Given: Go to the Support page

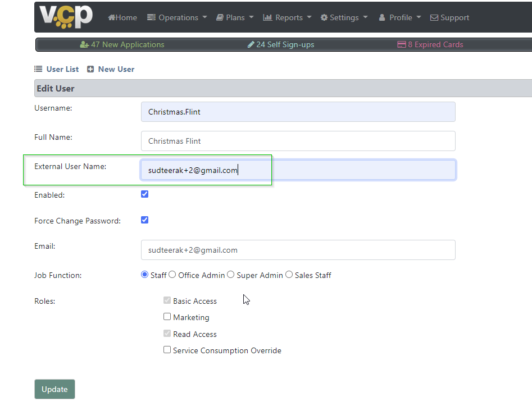Looking at the screenshot, I should (449, 17).
